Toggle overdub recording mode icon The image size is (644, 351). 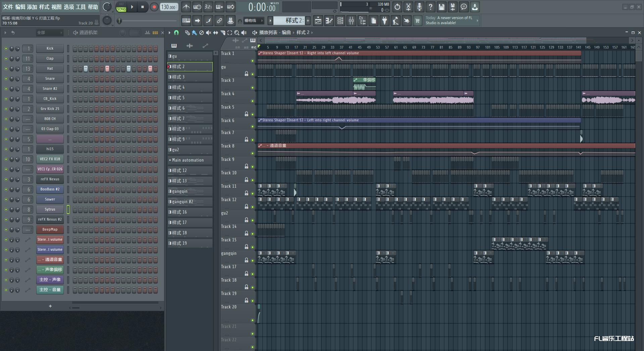point(219,7)
